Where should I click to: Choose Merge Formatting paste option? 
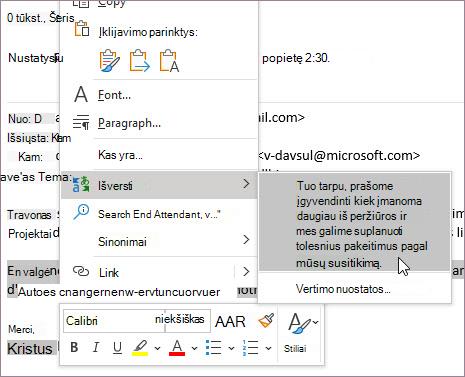tap(140, 61)
